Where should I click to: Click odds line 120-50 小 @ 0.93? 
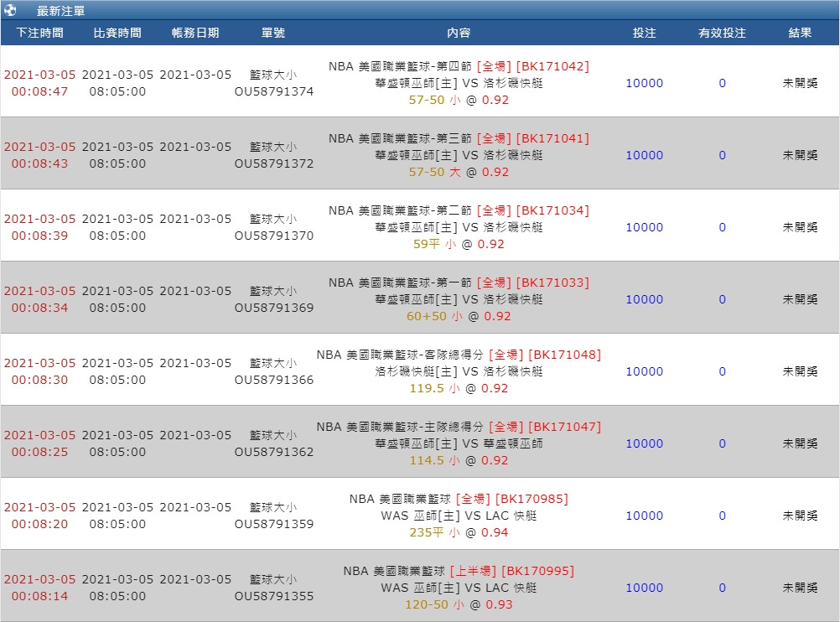point(459,604)
